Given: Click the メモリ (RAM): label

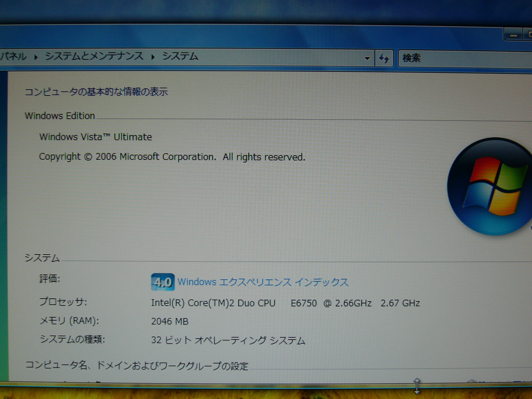Looking at the screenshot, I should pos(69,321).
